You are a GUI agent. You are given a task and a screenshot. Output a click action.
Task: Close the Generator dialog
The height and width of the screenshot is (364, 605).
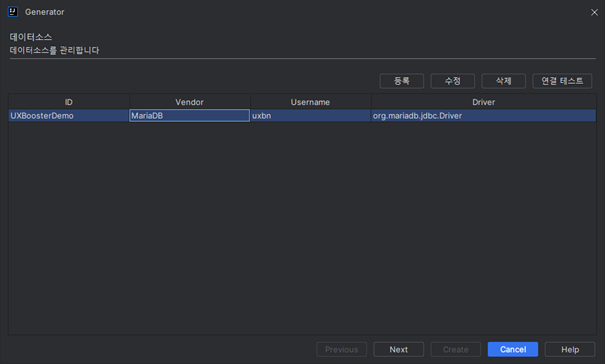point(594,12)
